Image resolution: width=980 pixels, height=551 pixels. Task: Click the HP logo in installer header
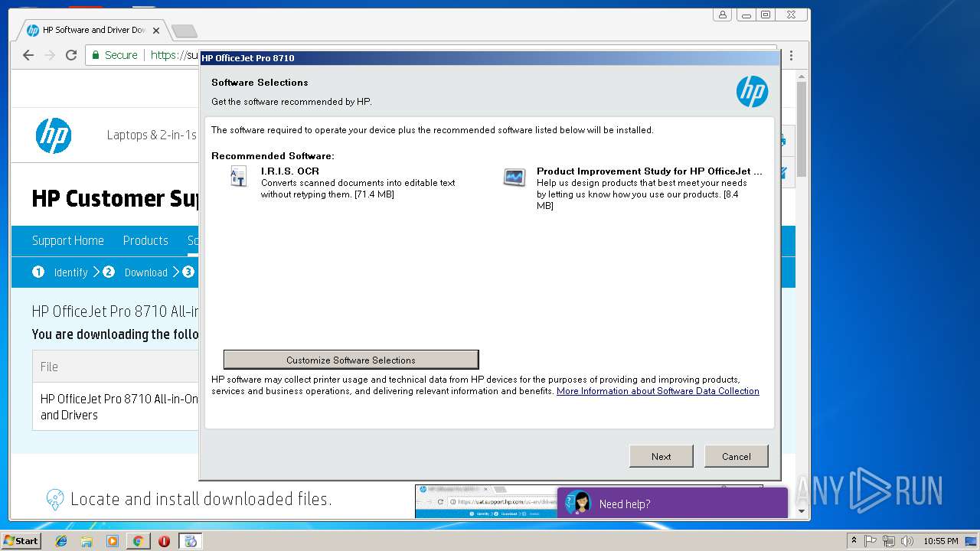[752, 92]
